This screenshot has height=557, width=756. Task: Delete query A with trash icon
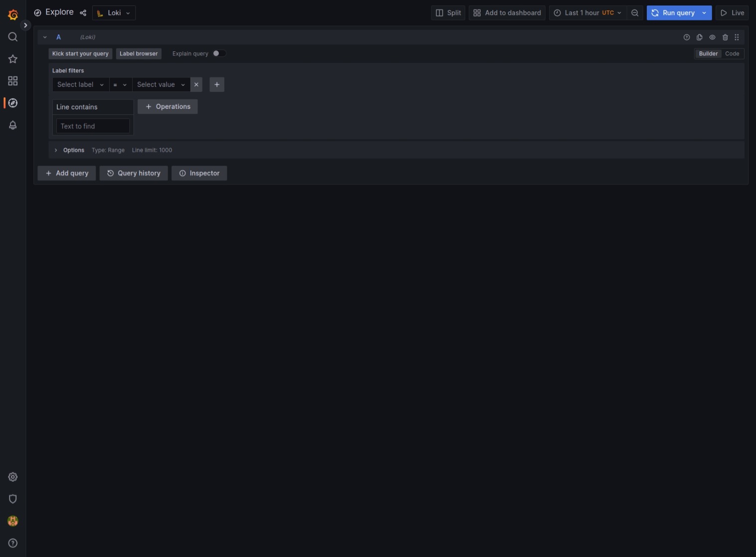pos(725,37)
